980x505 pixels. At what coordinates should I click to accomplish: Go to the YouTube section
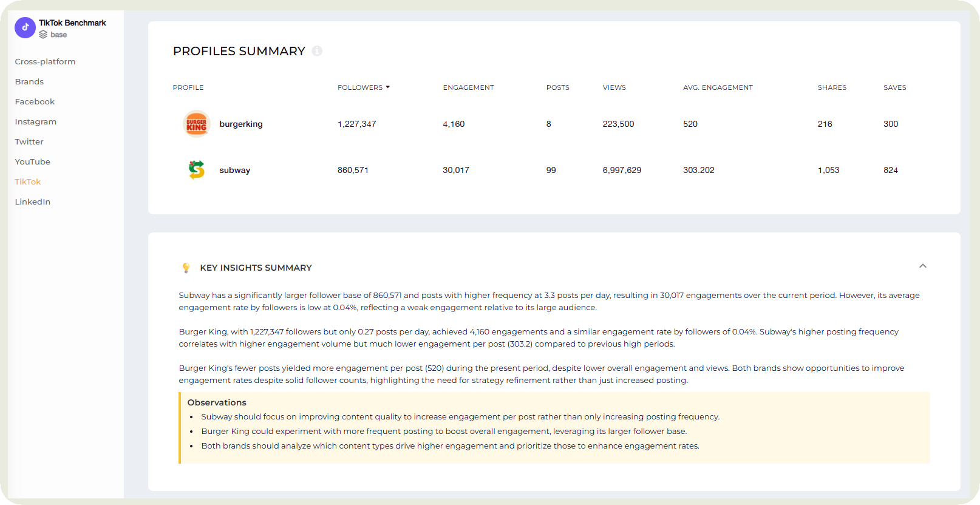[32, 161]
